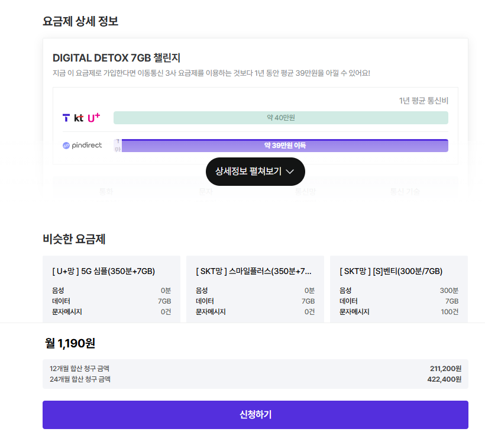The height and width of the screenshot is (448, 485).
Task: Click the U+ carrier logo
Action: [93, 117]
